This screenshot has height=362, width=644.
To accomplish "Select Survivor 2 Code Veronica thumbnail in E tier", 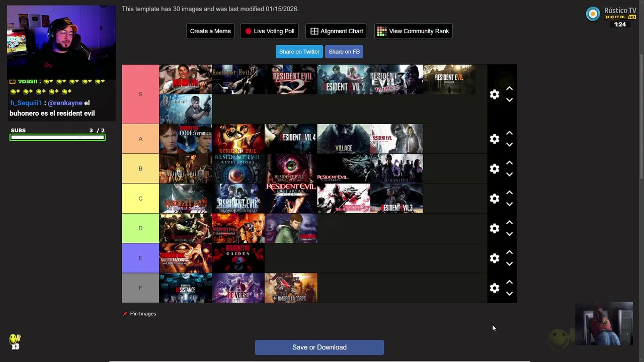I will [x=186, y=258].
